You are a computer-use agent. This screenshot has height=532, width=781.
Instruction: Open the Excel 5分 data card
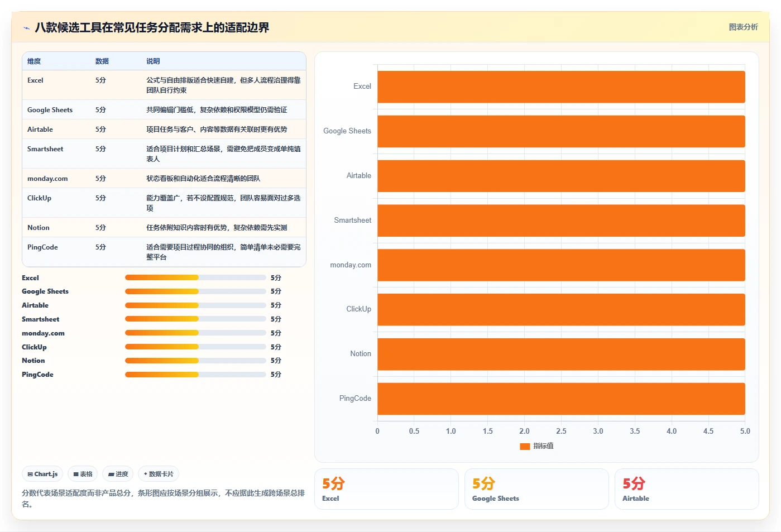(x=386, y=489)
